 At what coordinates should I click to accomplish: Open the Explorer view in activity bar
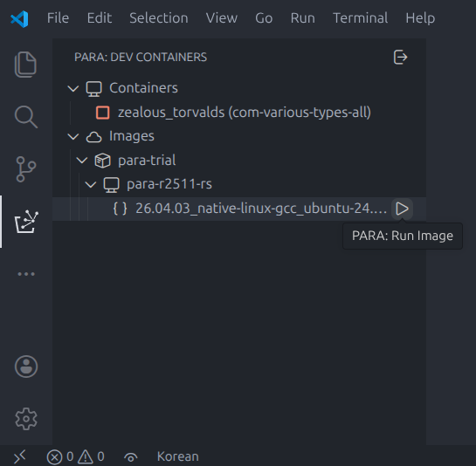click(x=26, y=65)
